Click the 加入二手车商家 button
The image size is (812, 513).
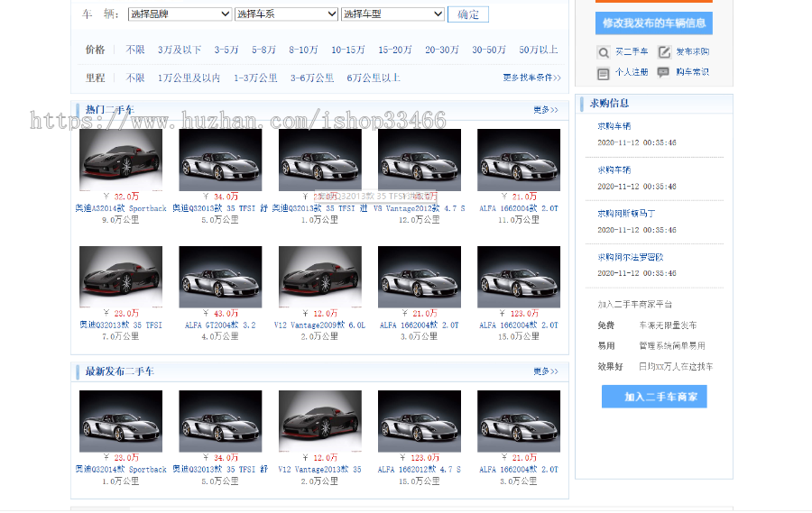coord(653,397)
